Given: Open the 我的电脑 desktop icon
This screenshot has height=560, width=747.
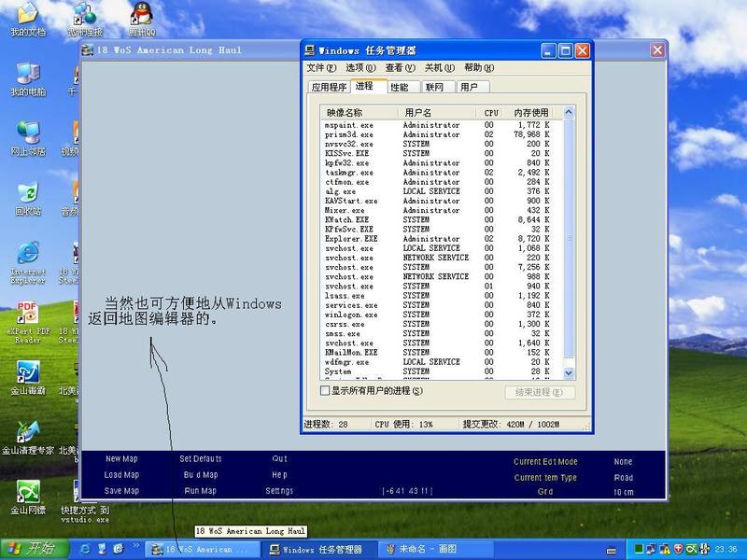Looking at the screenshot, I should [x=27, y=77].
